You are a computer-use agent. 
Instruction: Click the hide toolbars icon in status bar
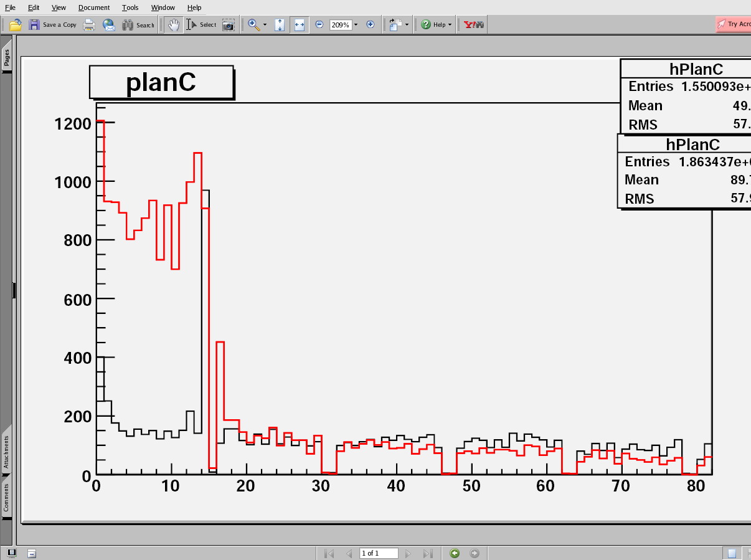pos(32,553)
